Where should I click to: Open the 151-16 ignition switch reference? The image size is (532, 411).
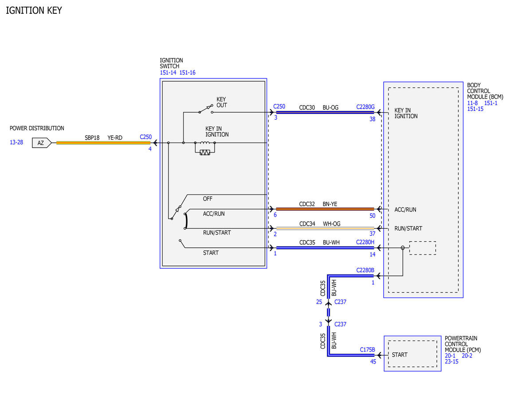(x=188, y=73)
